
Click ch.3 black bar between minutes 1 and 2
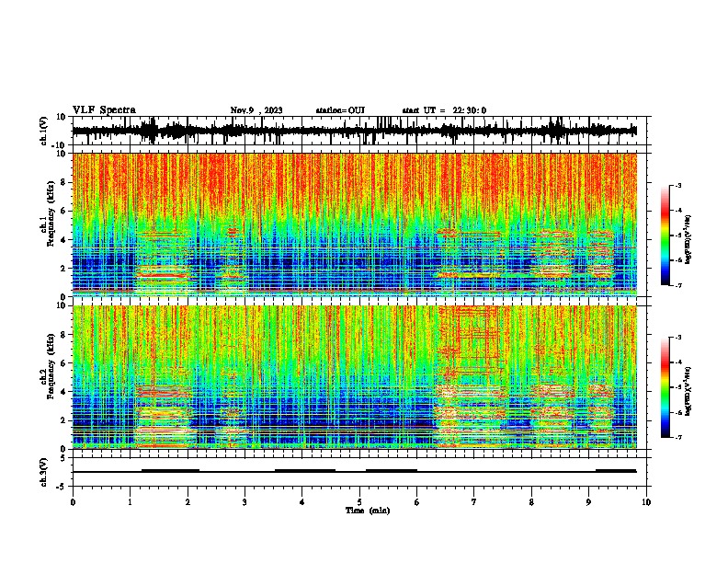[170, 471]
